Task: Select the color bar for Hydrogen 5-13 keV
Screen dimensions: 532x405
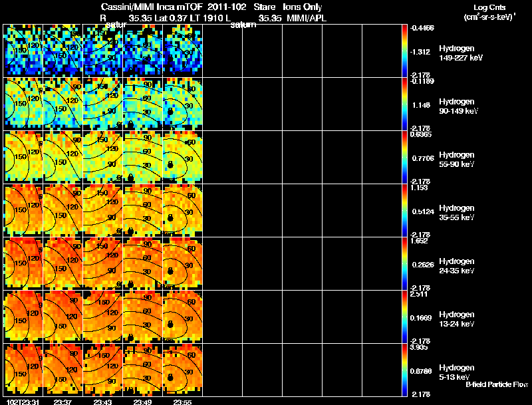Action: pos(404,370)
